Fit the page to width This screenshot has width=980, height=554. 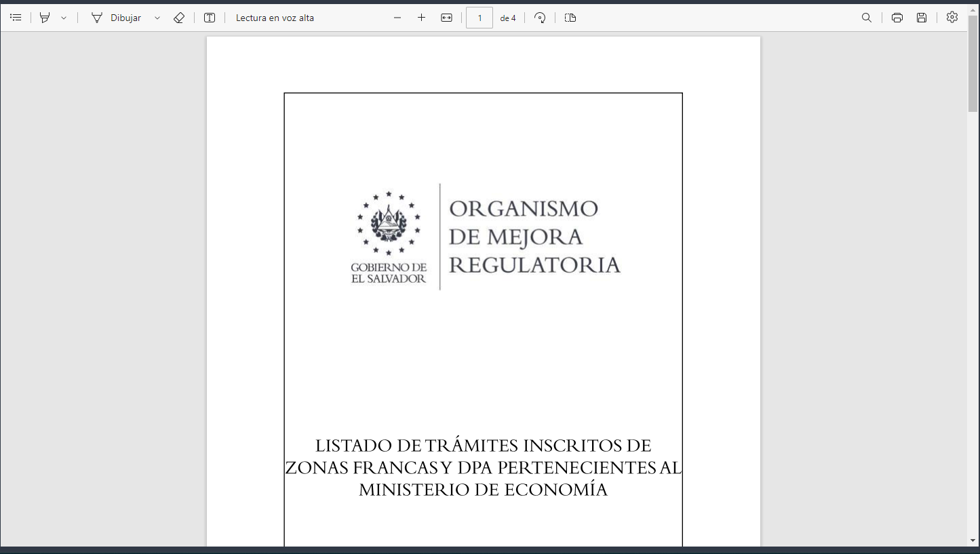(x=446, y=18)
